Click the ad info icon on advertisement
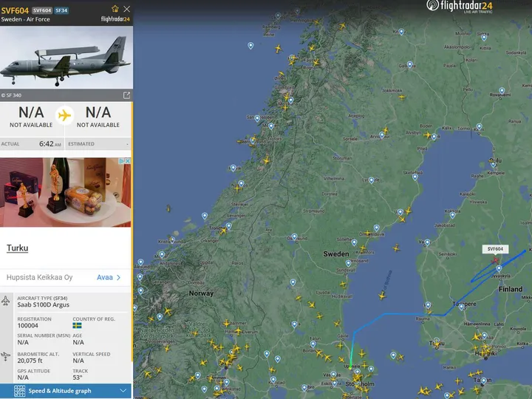 click(123, 161)
